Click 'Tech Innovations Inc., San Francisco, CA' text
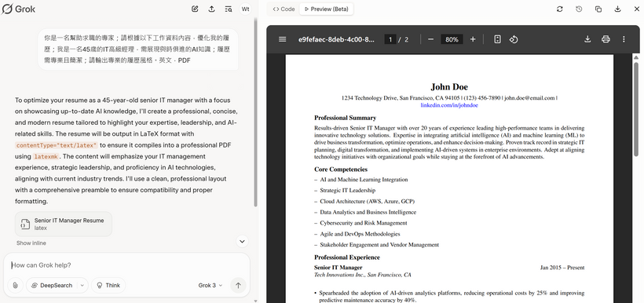This screenshot has width=644, height=303. [x=363, y=275]
